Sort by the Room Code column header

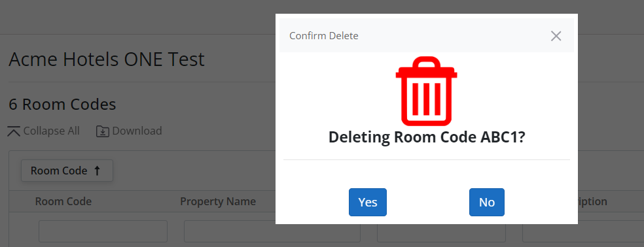point(63,201)
